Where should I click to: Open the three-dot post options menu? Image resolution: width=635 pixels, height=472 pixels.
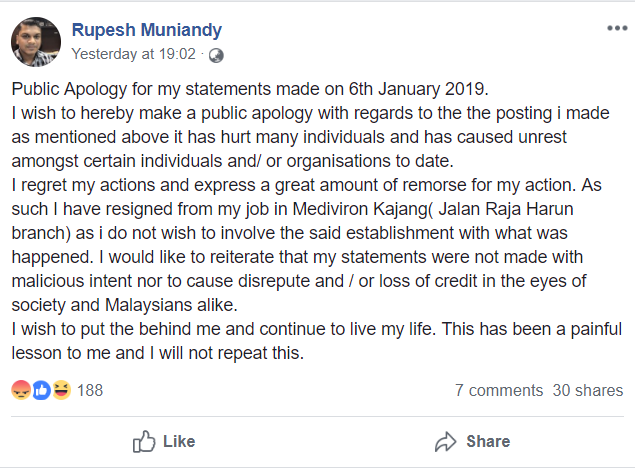click(616, 28)
